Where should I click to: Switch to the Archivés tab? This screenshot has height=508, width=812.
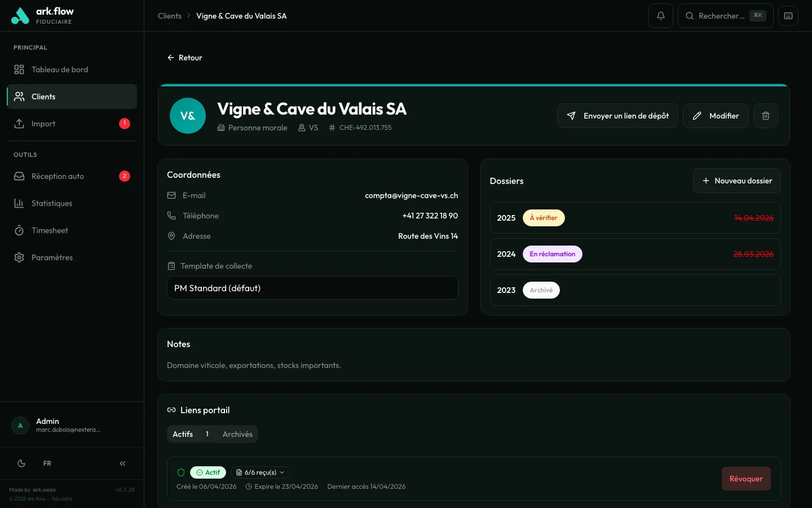click(x=237, y=434)
